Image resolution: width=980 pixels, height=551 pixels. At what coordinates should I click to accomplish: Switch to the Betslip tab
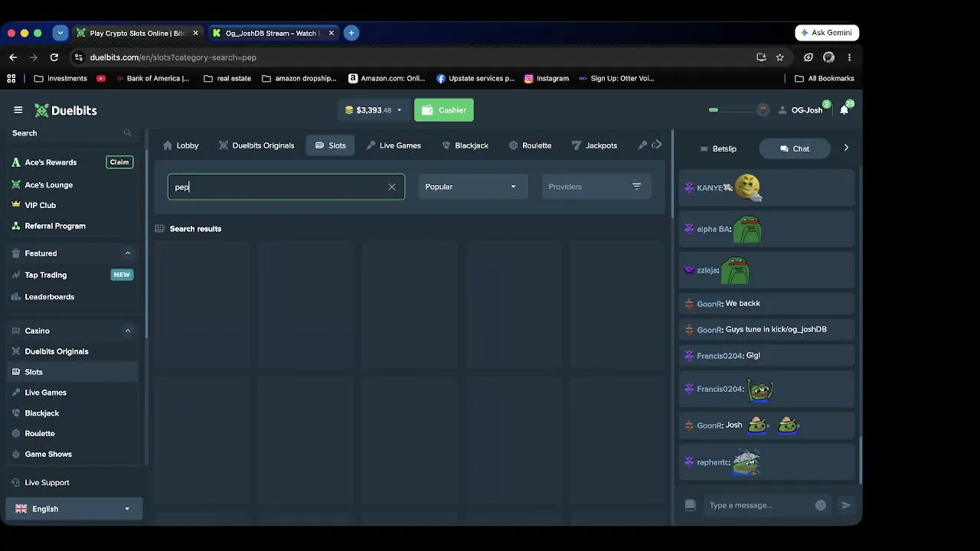click(x=717, y=148)
